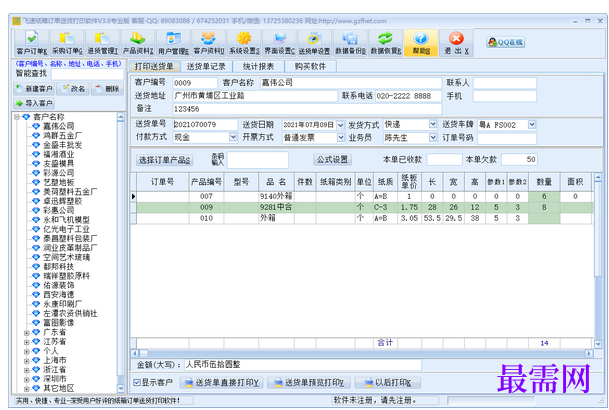This screenshot has width=609, height=410.
Task: Open the 开票方式 dropdown
Action: [340, 137]
